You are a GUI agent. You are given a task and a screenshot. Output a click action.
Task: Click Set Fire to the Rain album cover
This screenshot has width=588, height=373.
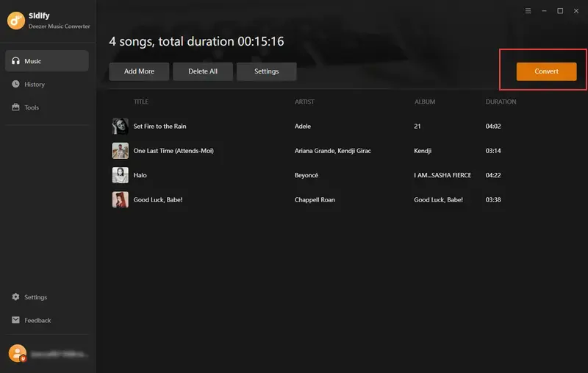point(121,127)
